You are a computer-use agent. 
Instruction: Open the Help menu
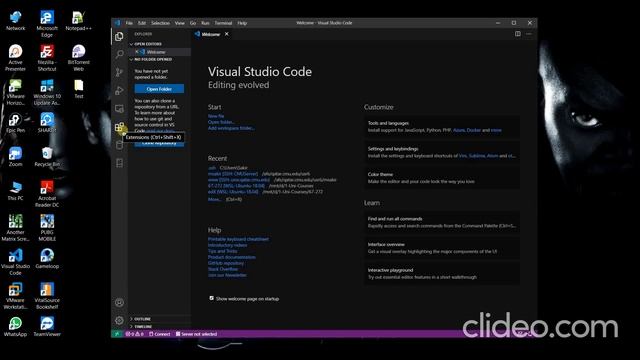pos(242,23)
